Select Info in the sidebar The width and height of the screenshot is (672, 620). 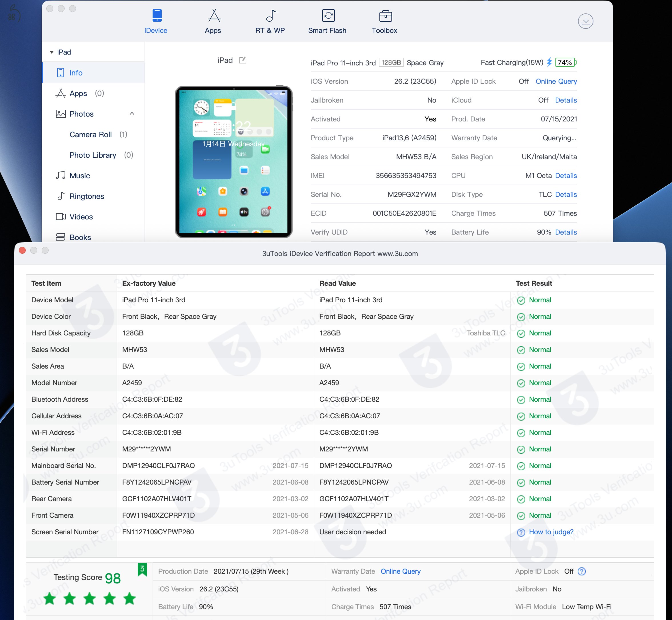(x=76, y=73)
